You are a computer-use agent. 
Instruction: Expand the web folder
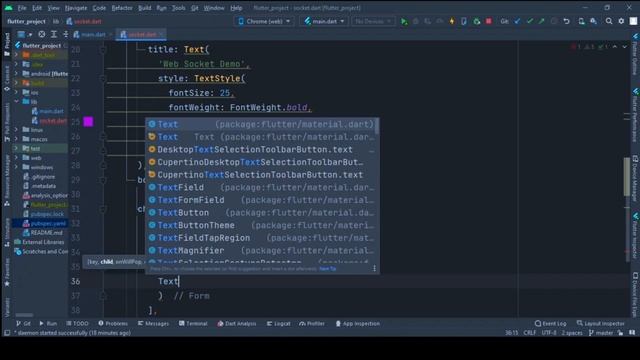(x=16, y=158)
